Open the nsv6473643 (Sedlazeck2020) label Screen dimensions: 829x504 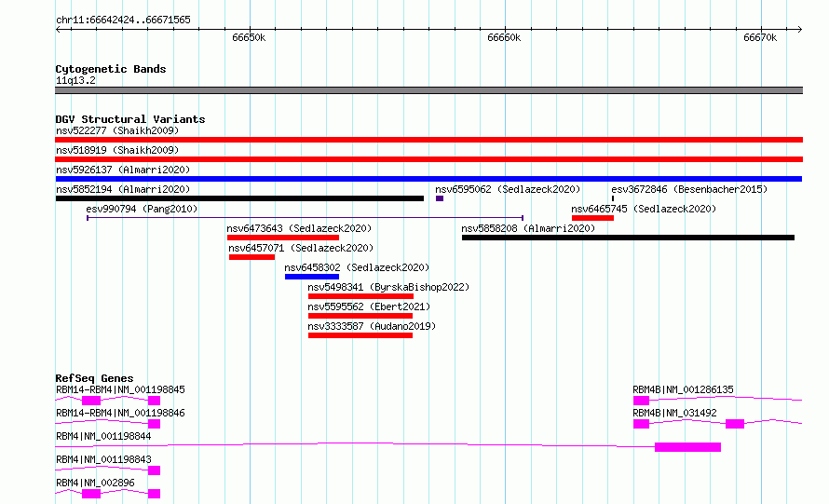(299, 228)
